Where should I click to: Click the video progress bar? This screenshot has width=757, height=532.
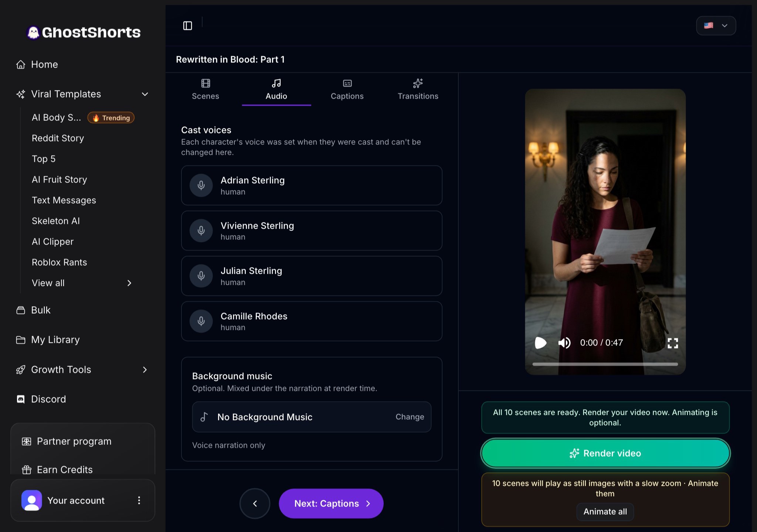pyautogui.click(x=605, y=364)
